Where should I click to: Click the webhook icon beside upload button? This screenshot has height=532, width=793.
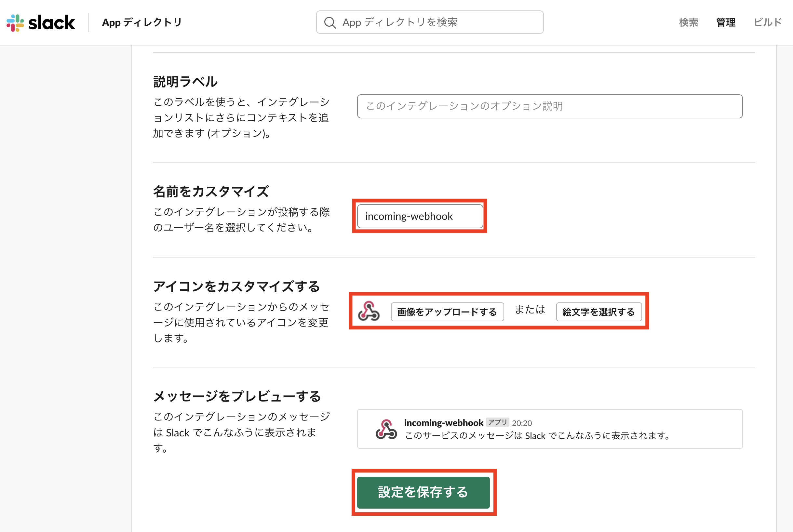click(x=369, y=311)
